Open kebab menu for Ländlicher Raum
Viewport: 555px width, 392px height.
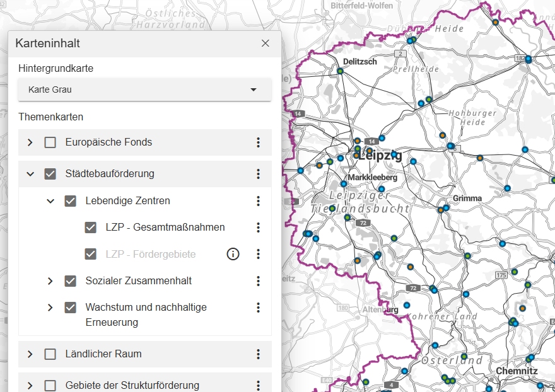258,354
